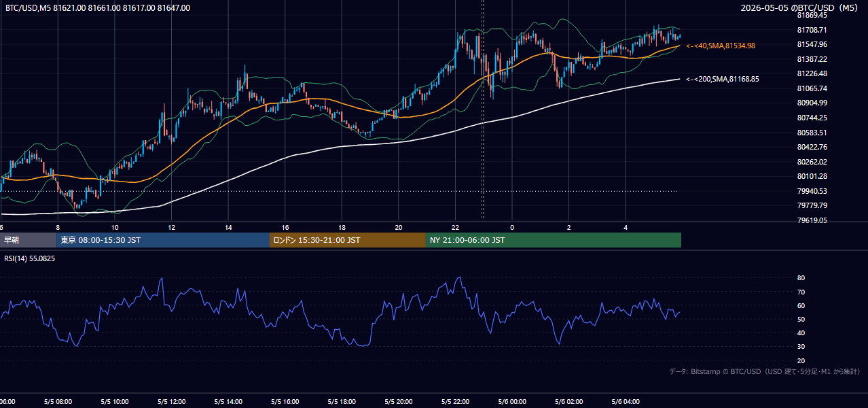
Task: Click the bottom time label 5/6 02:00
Action: [569, 402]
